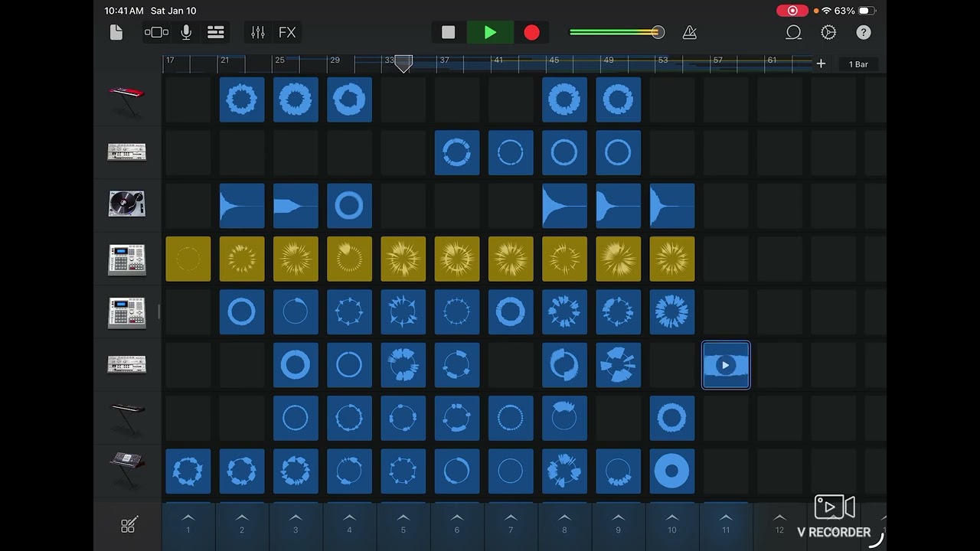
Task: Trigger column 1 with its arrow
Action: (x=188, y=524)
